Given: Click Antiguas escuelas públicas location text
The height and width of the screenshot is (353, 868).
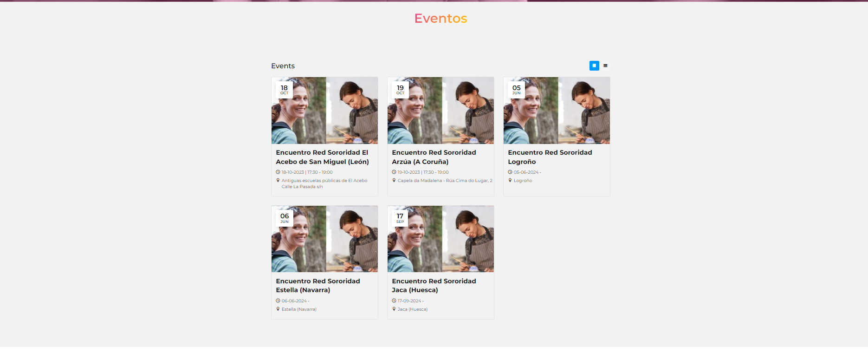Looking at the screenshot, I should [x=324, y=183].
